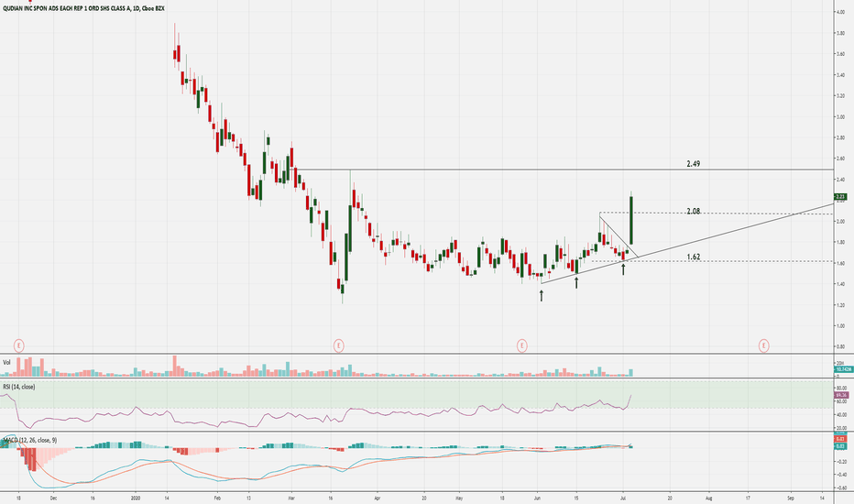Click the 80.00 RSI axis label
The height and width of the screenshot is (504, 854).
[x=841, y=388]
